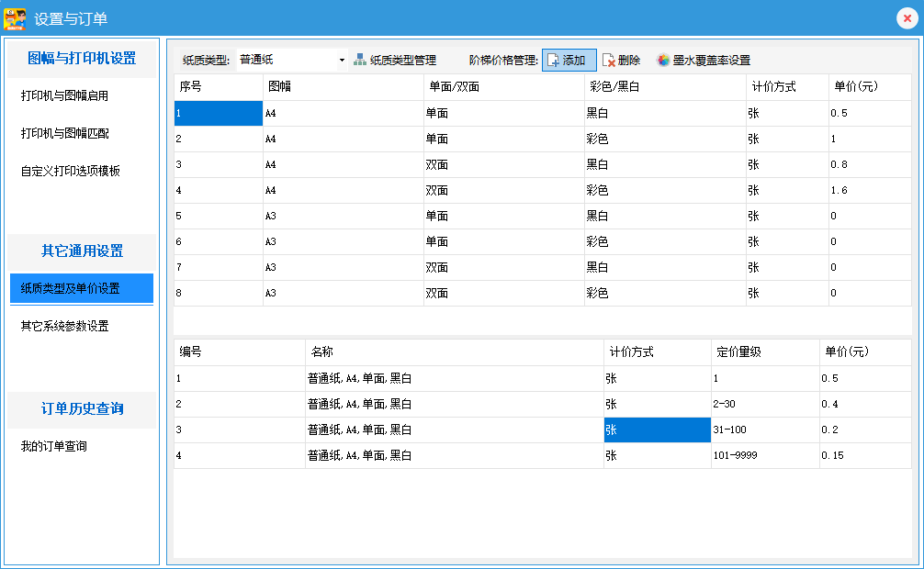Select price cell 1.6 in row 4
This screenshot has height=569, width=924.
coord(868,191)
